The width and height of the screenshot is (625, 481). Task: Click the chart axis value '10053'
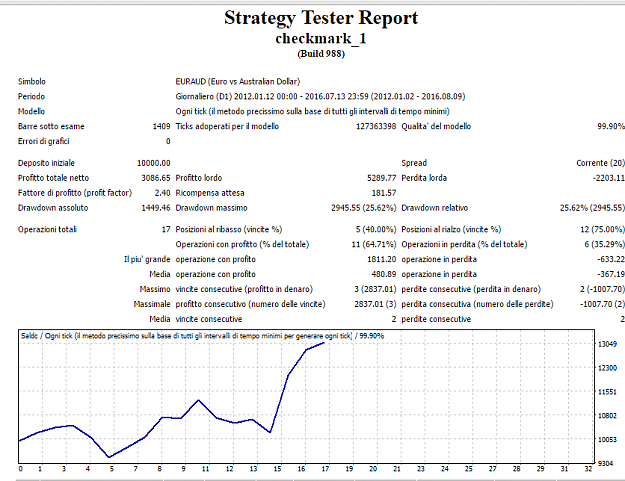(x=607, y=440)
